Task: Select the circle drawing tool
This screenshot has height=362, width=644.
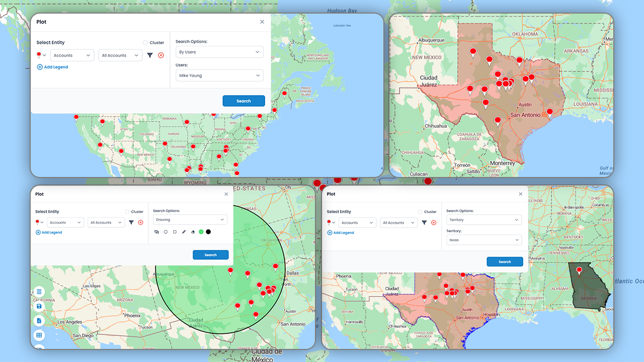Action: click(x=166, y=232)
